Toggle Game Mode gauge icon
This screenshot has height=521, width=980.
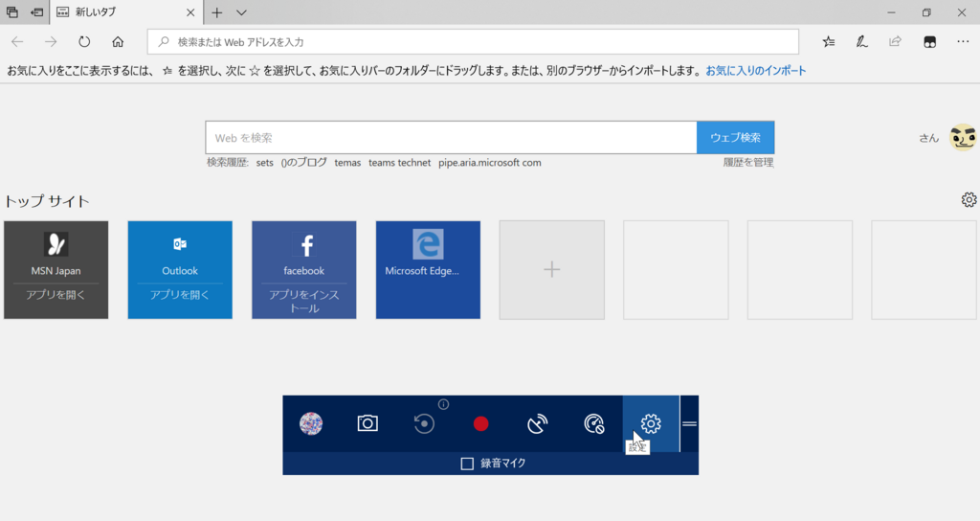tap(593, 423)
